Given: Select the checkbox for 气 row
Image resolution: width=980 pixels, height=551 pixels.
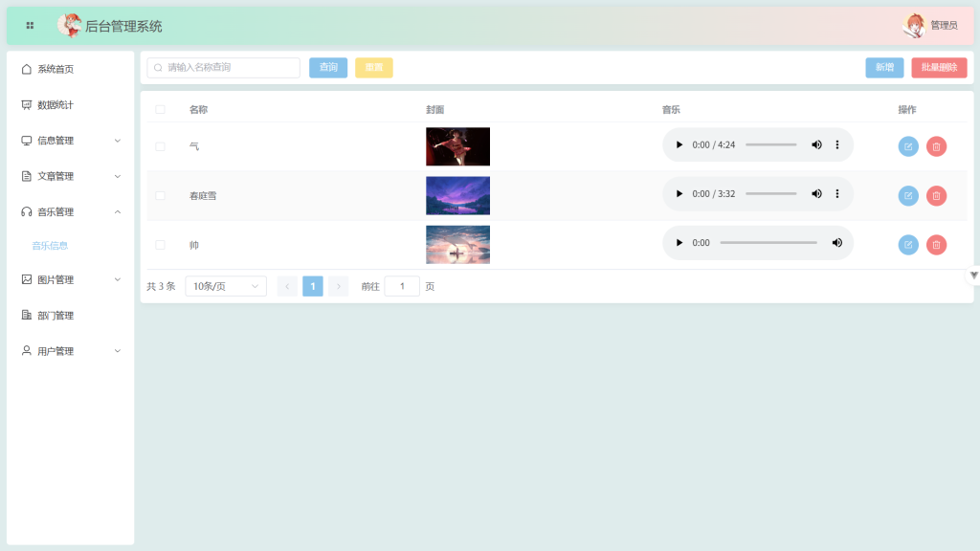Looking at the screenshot, I should click(160, 146).
